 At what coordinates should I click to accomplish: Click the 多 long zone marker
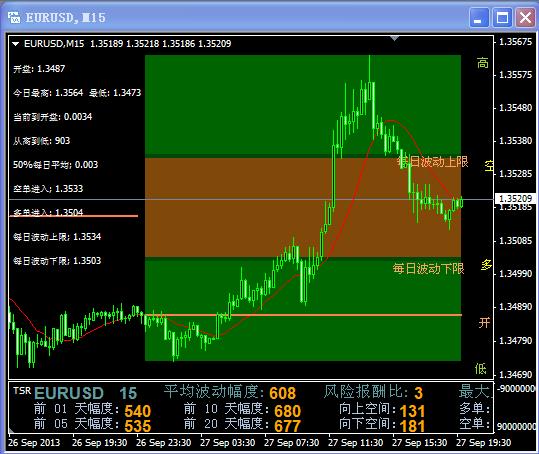(486, 265)
